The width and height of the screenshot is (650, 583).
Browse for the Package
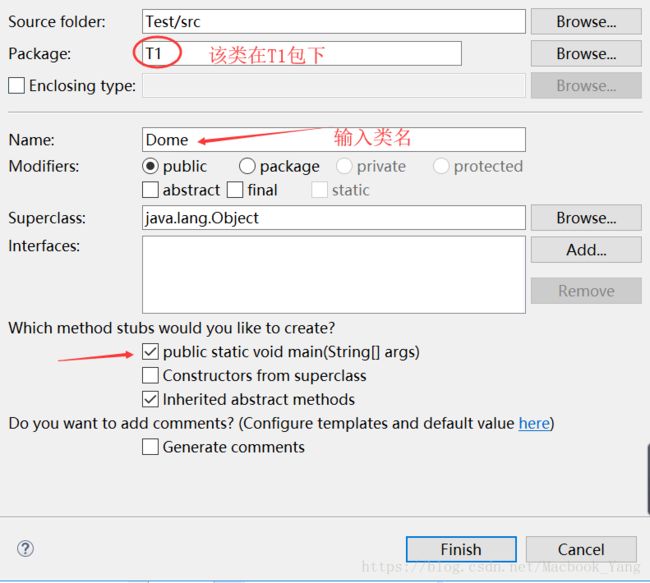(585, 53)
